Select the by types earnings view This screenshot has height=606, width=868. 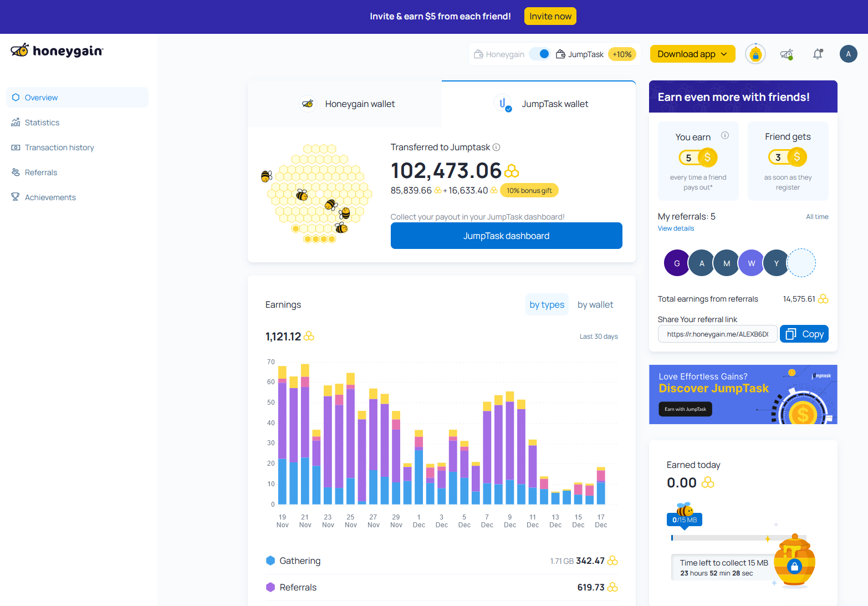[x=547, y=304]
